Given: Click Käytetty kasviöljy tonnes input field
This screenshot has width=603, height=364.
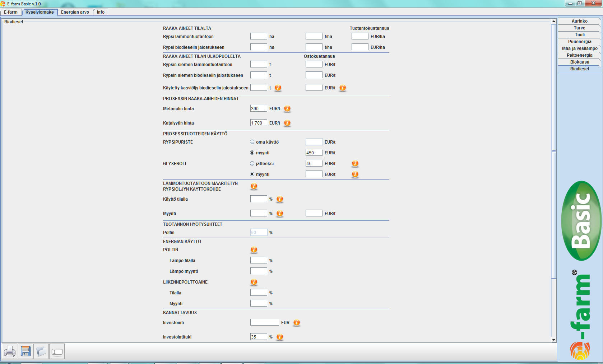Looking at the screenshot, I should pyautogui.click(x=259, y=88).
